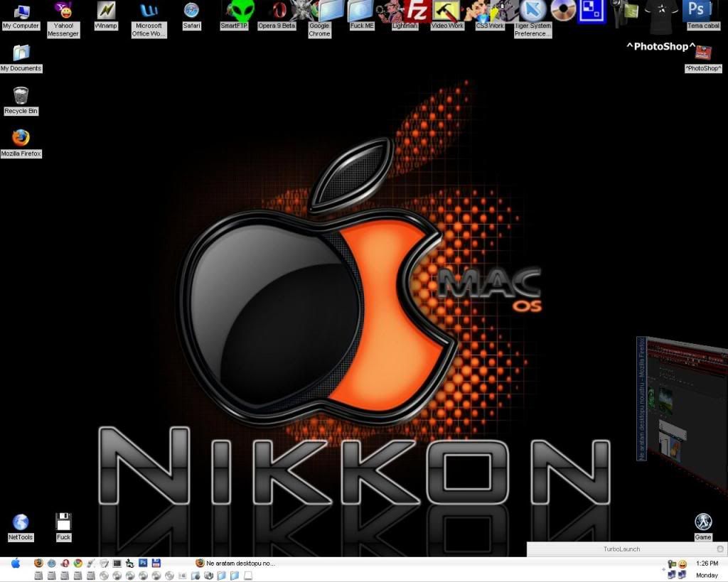Launch Mozilla Firefox from the desktop
The width and height of the screenshot is (728, 582).
click(x=21, y=144)
